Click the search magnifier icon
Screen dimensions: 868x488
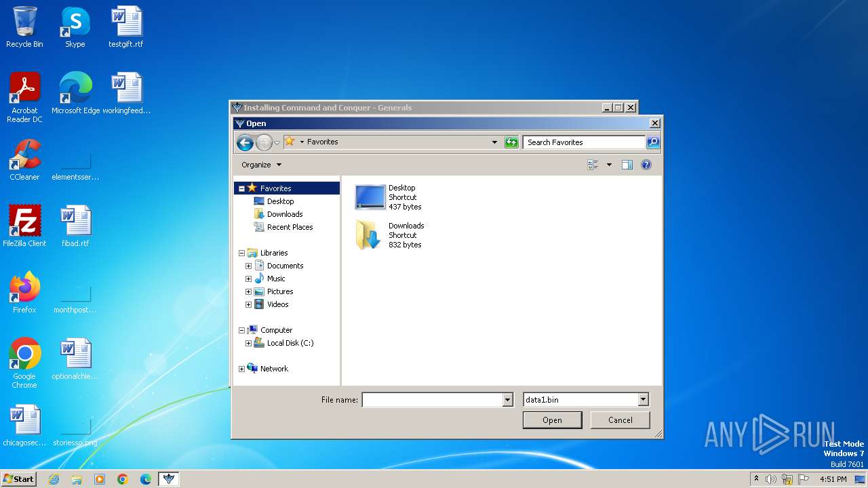pos(652,142)
